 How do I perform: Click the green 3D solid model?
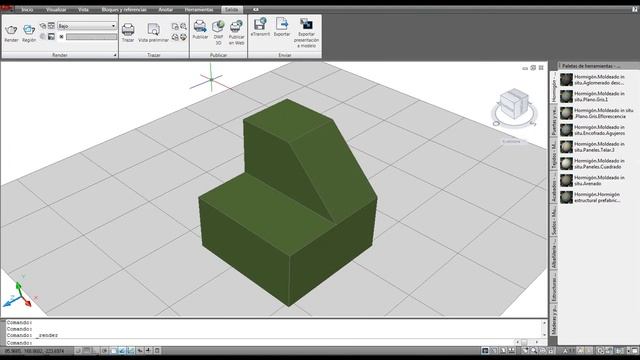[288, 203]
